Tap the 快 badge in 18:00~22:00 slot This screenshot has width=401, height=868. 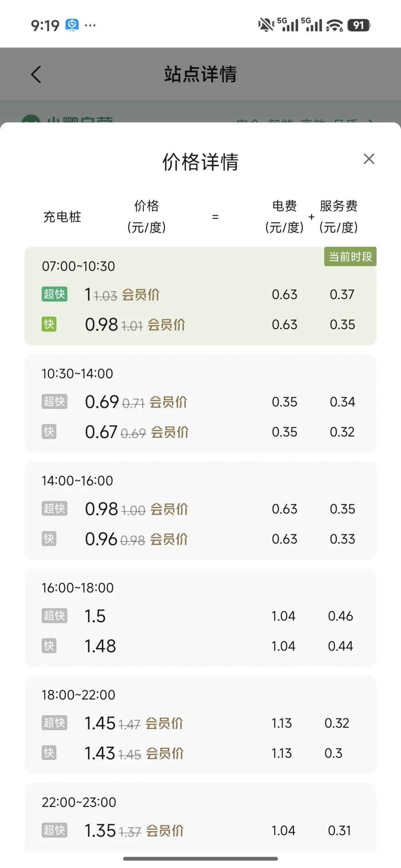(x=49, y=753)
